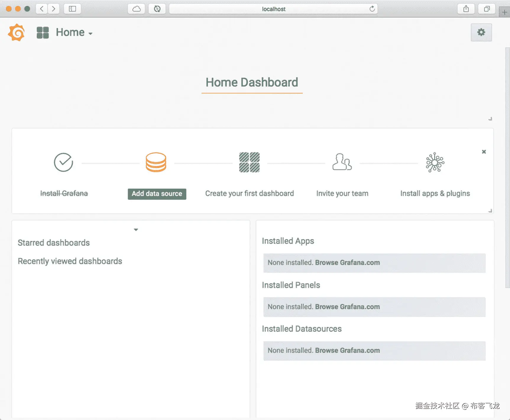Click the struck-through Install Grafana step
This screenshot has width=510, height=420.
tap(64, 193)
